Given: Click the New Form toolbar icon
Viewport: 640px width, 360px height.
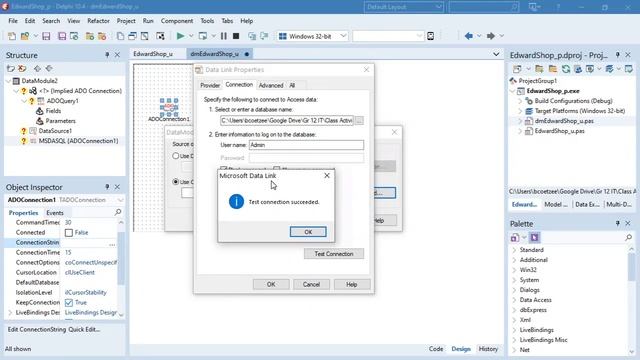Looking at the screenshot, I should [x=160, y=36].
